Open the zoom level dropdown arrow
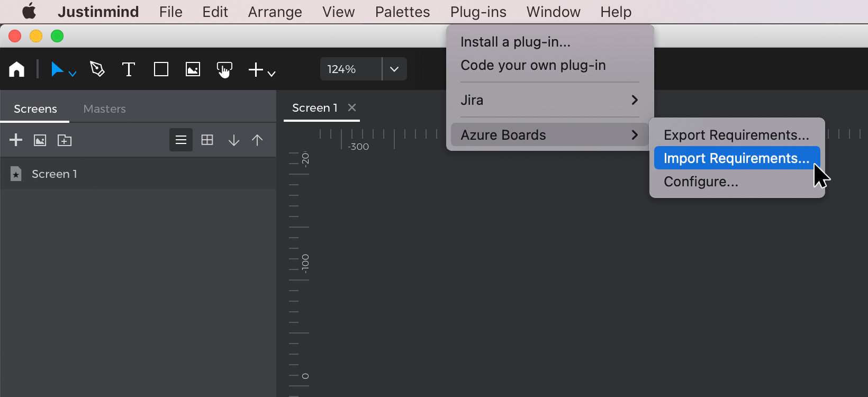 [394, 69]
